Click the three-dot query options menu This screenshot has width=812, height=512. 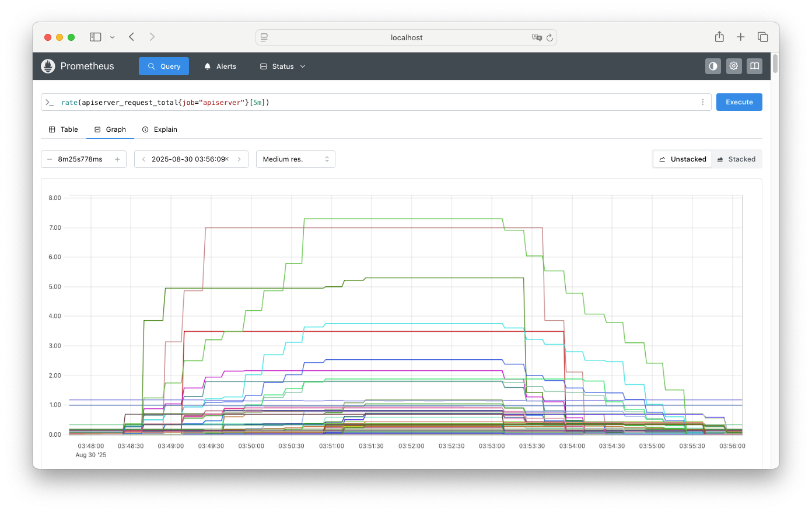[x=703, y=102]
